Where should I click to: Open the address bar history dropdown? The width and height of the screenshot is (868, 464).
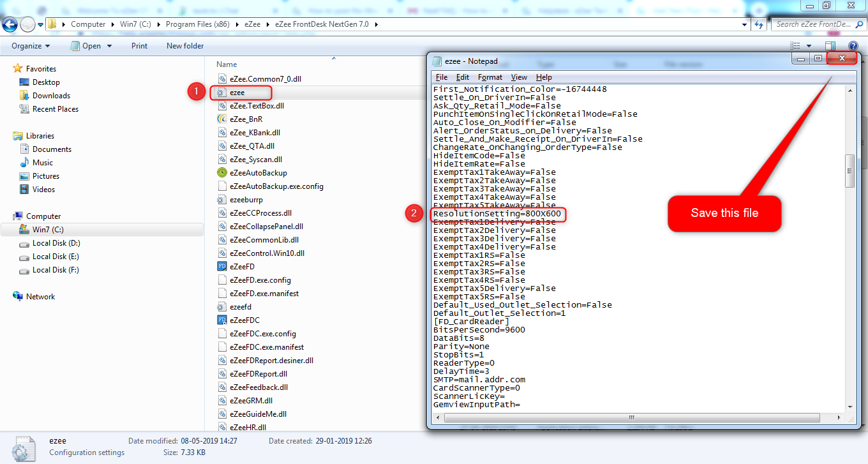point(745,24)
